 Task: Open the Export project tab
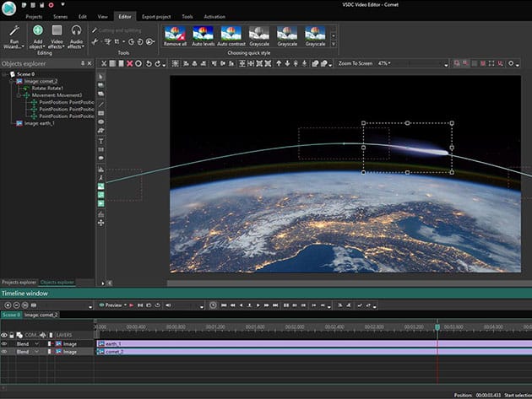[x=155, y=16]
